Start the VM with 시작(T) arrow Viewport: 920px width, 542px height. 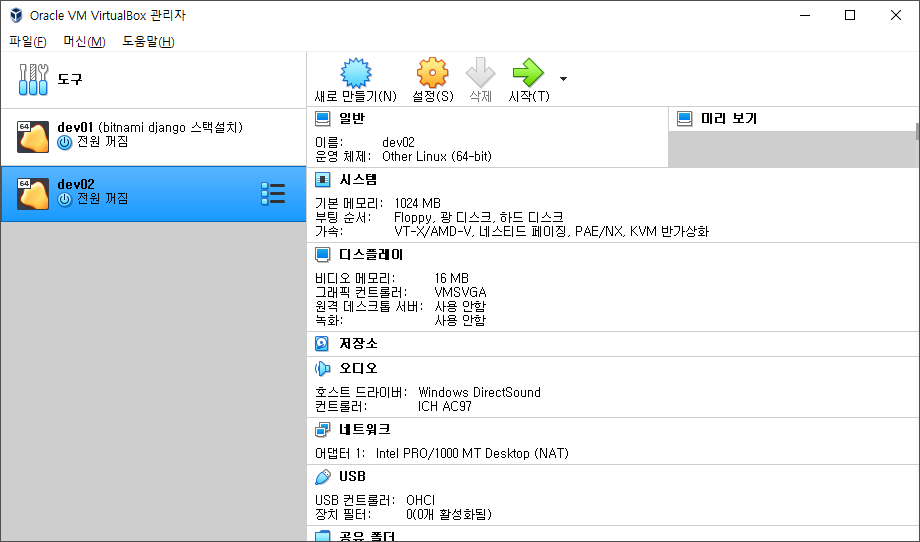click(x=528, y=73)
